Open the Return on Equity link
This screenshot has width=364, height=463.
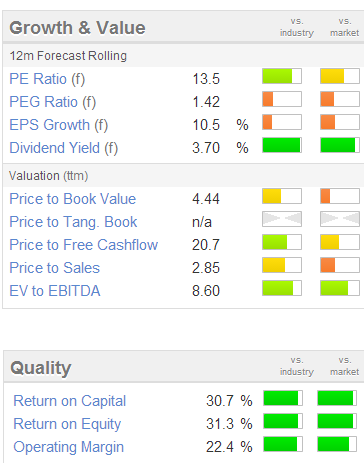(67, 424)
